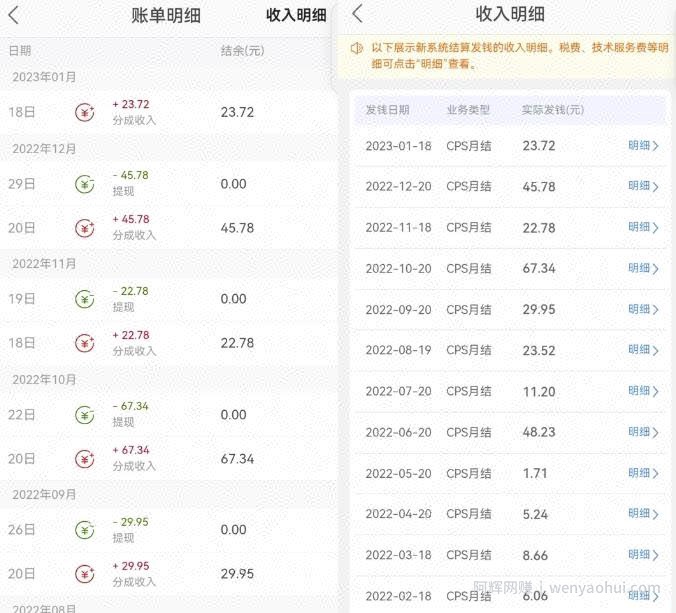Click the 业务类型 column header
The height and width of the screenshot is (613, 676).
click(468, 110)
